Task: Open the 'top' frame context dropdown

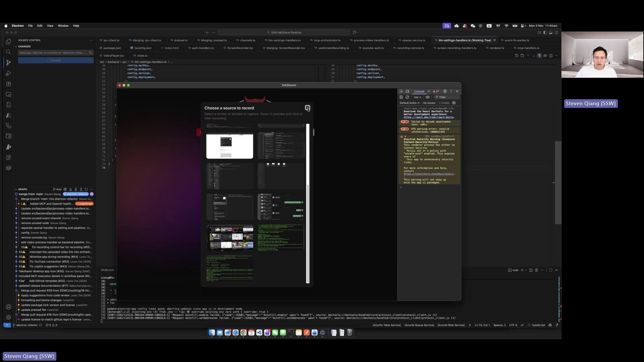Action: 416,97
